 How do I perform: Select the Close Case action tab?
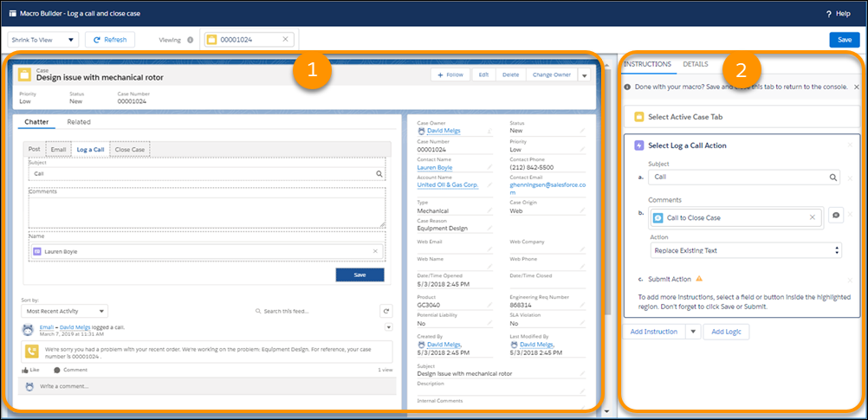[x=130, y=149]
